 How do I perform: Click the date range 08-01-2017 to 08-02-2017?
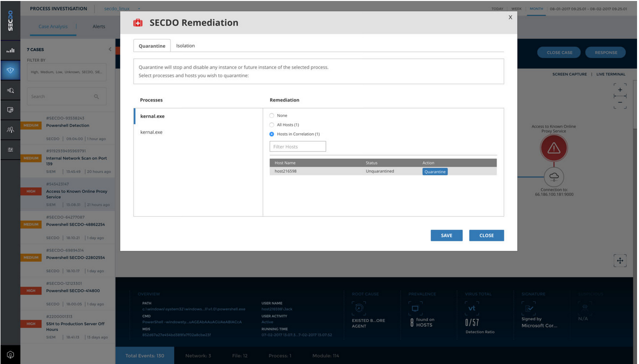tap(588, 9)
